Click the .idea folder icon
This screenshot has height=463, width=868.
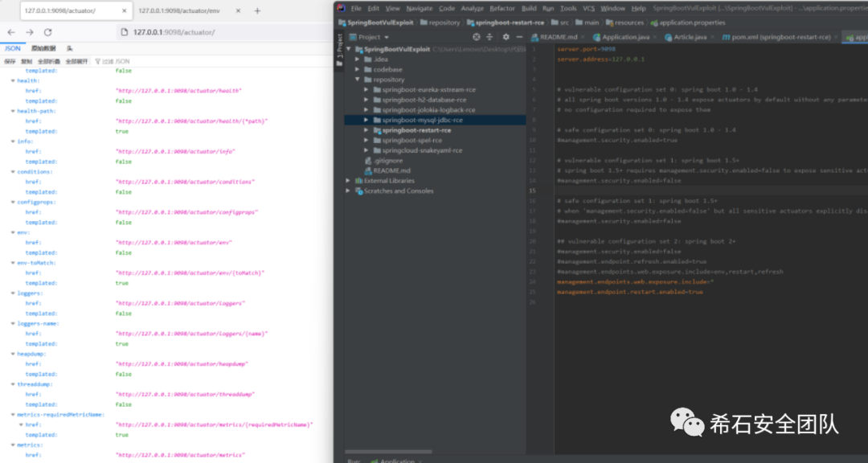[x=368, y=59]
